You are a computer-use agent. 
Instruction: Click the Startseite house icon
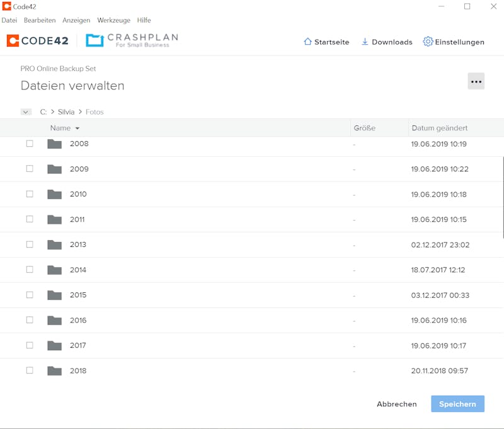[x=307, y=42]
